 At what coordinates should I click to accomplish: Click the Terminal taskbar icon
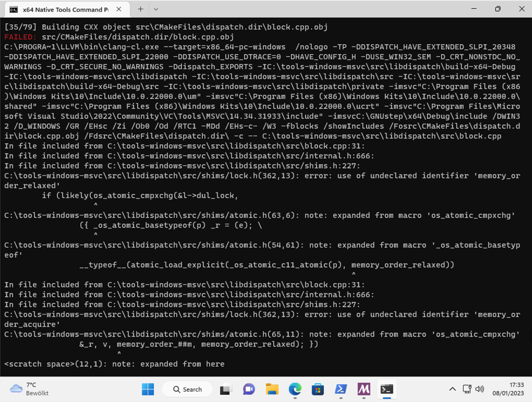[x=387, y=389]
